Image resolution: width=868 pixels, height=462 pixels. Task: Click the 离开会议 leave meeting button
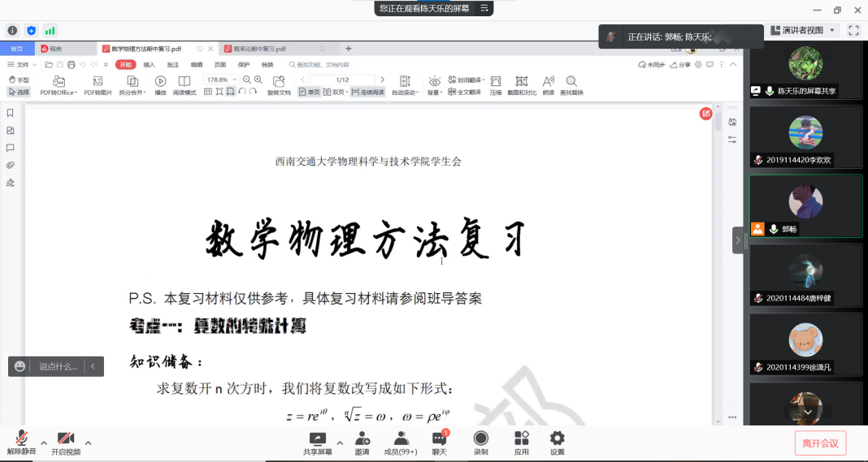point(821,443)
